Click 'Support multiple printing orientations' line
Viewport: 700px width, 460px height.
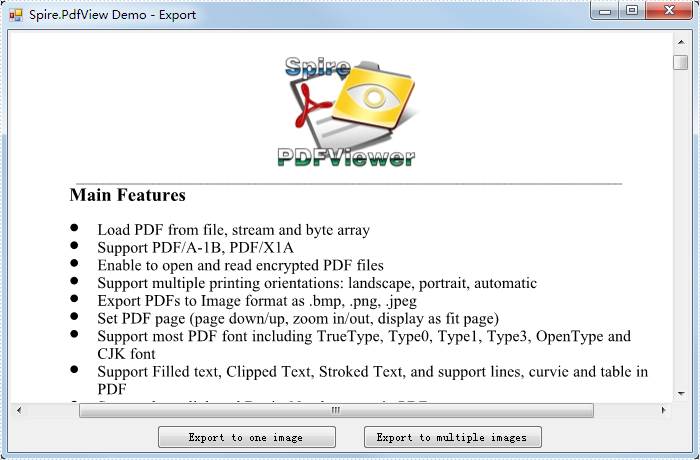tap(317, 283)
